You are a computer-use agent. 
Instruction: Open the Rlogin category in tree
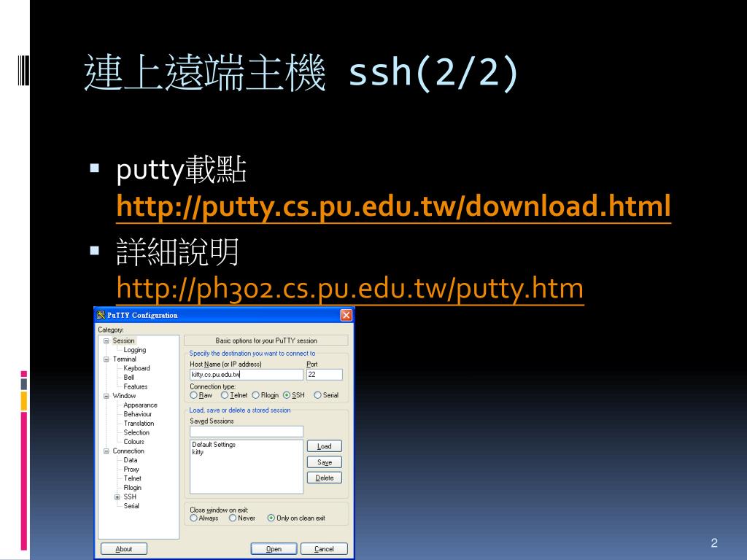(133, 488)
